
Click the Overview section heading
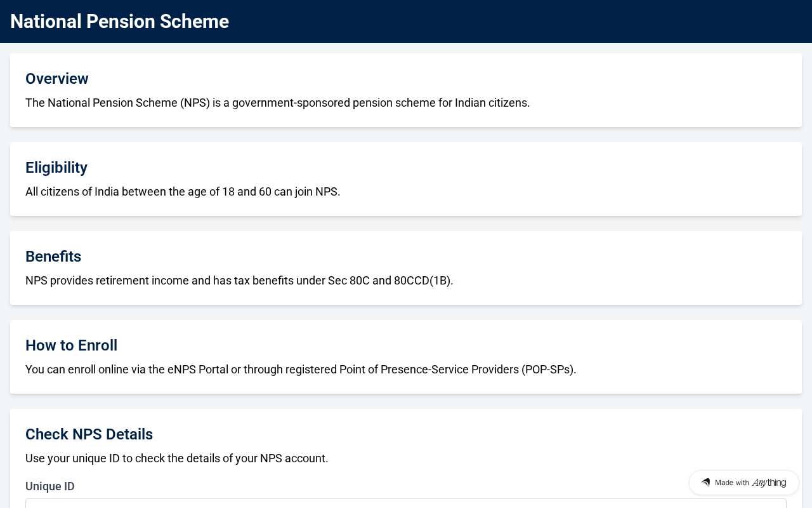[57, 79]
